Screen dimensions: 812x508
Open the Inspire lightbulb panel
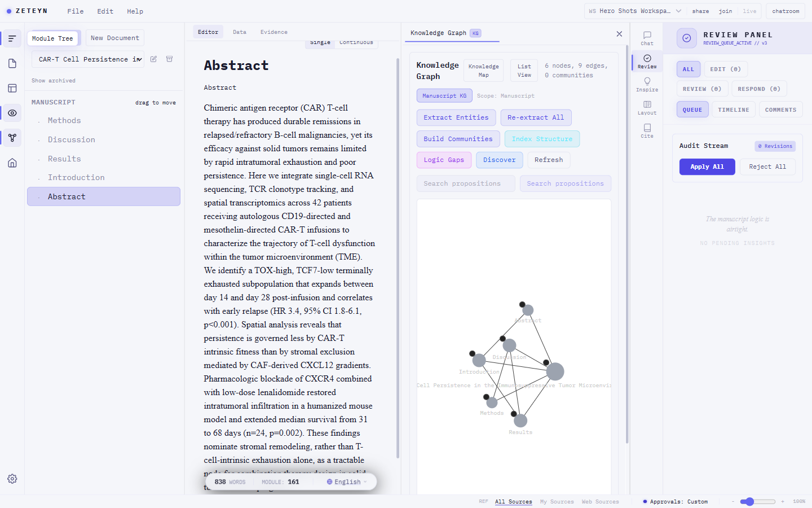pyautogui.click(x=647, y=85)
